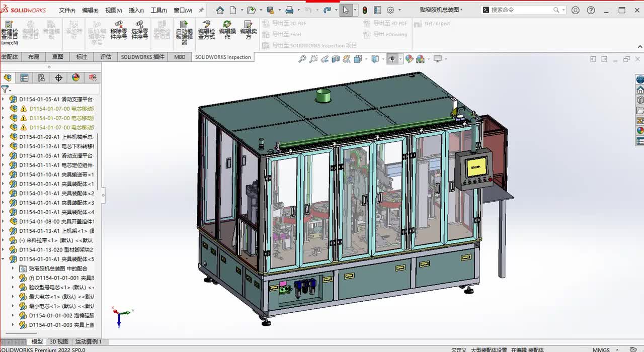Switch to the 评估 tab
The height and width of the screenshot is (352, 644).
[106, 57]
